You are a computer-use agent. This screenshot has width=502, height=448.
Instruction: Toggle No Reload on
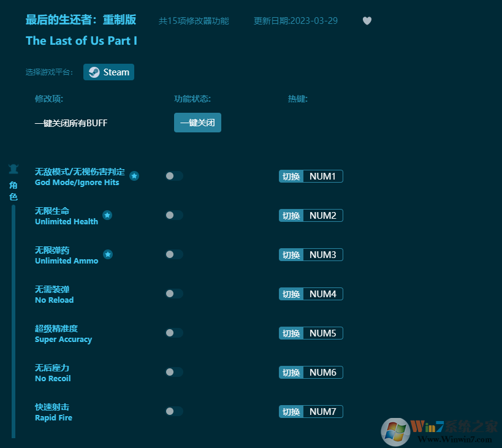174,294
